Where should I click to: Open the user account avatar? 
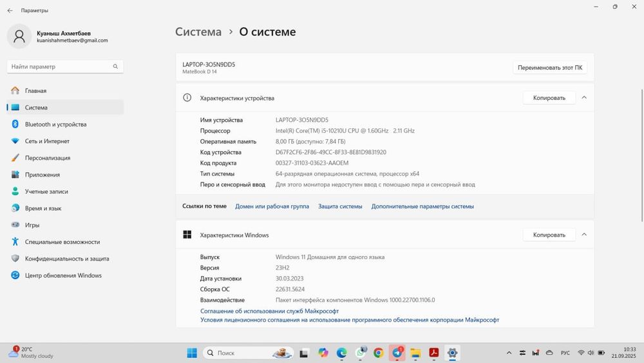pyautogui.click(x=19, y=36)
